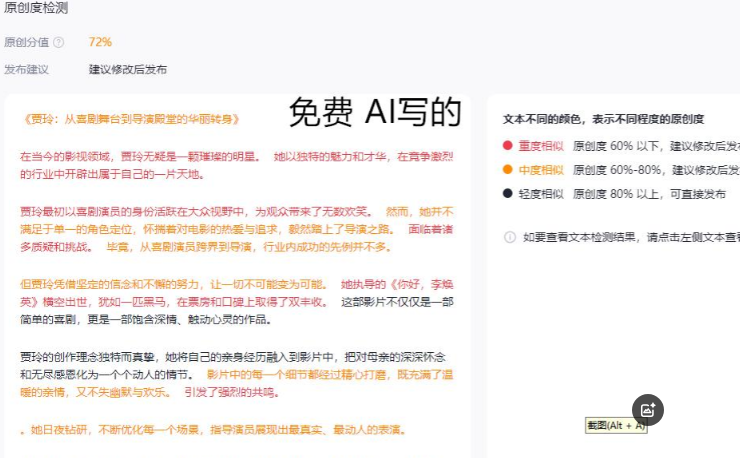Click the orange dot beside 中度相似
Image resolution: width=740 pixels, height=458 pixels.
508,170
